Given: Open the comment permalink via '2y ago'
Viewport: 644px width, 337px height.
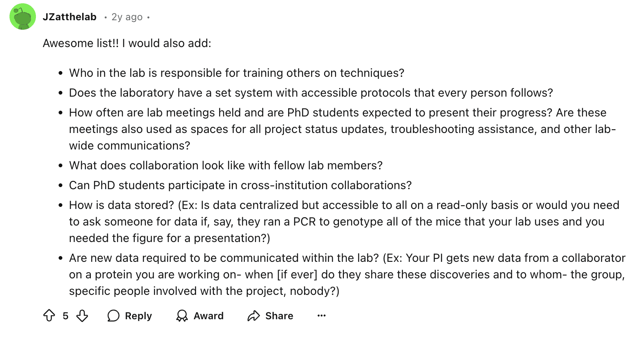Looking at the screenshot, I should coord(127,17).
